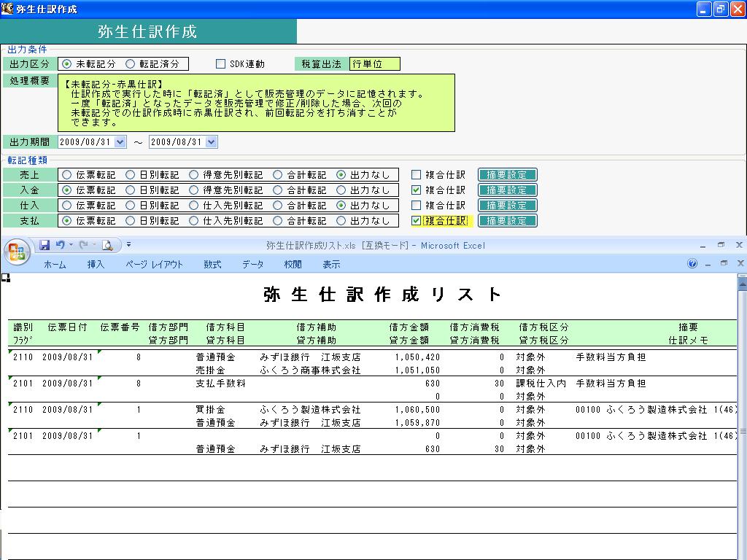The height and width of the screenshot is (560, 747).
Task: Select the cell containing 支払手数料
Action: pos(220,384)
